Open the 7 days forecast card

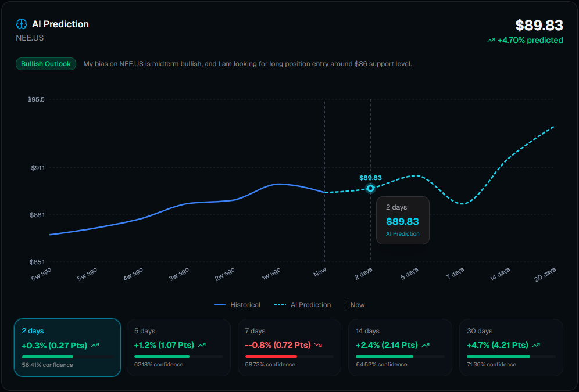point(289,346)
